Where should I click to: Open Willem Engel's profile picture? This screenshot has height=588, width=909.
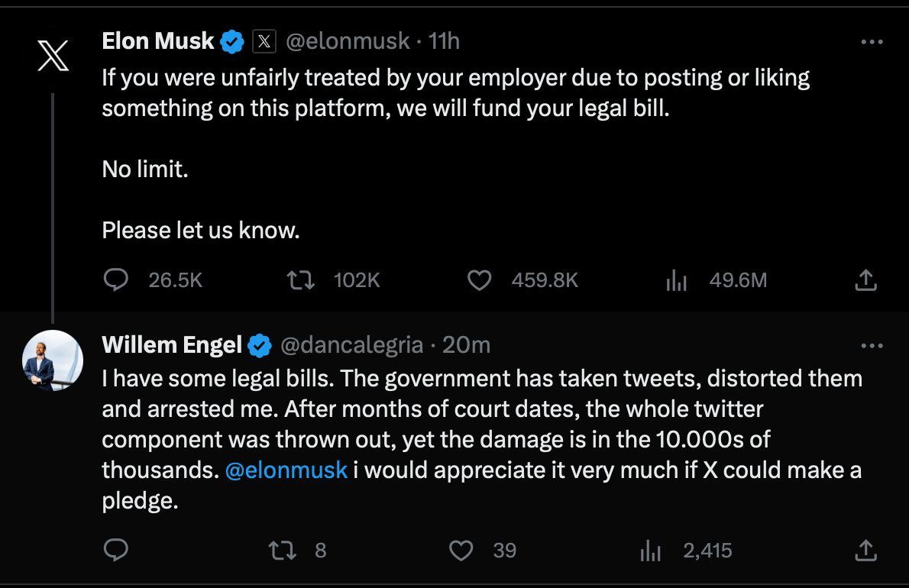click(x=53, y=360)
